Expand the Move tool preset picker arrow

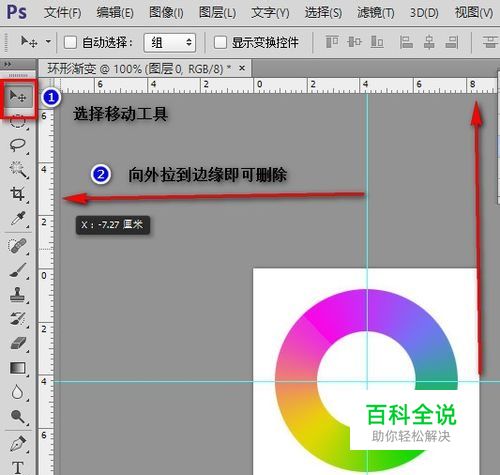pos(48,42)
